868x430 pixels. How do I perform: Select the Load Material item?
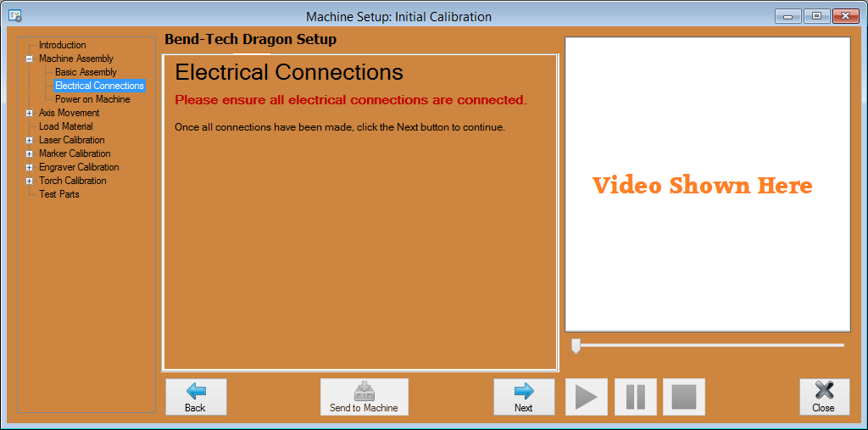coord(66,126)
